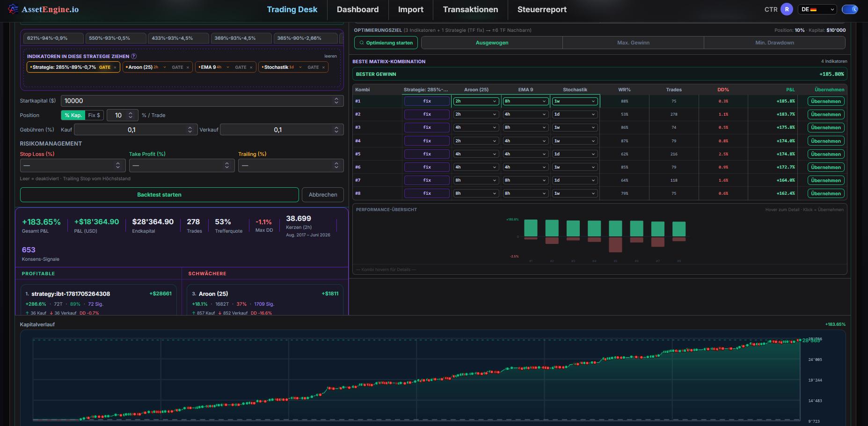Click the Verkauf fee stepper arrows
The image size is (868, 426).
tap(336, 130)
